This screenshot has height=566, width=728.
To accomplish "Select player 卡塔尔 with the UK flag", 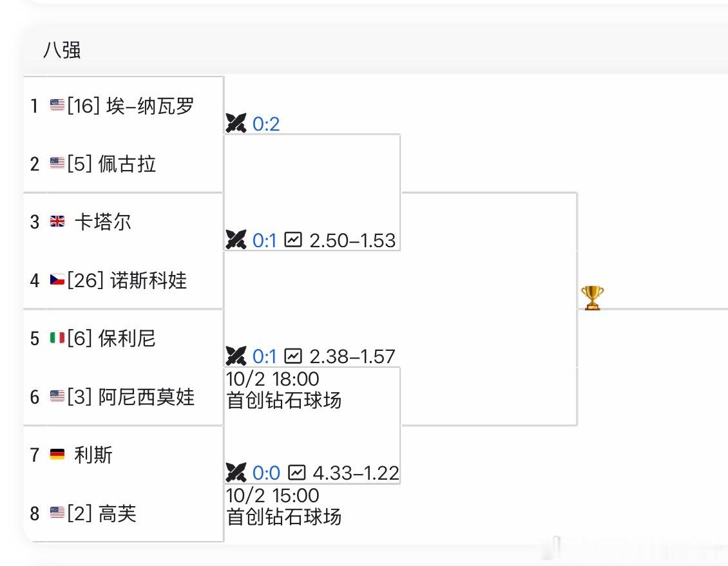I will (x=103, y=222).
